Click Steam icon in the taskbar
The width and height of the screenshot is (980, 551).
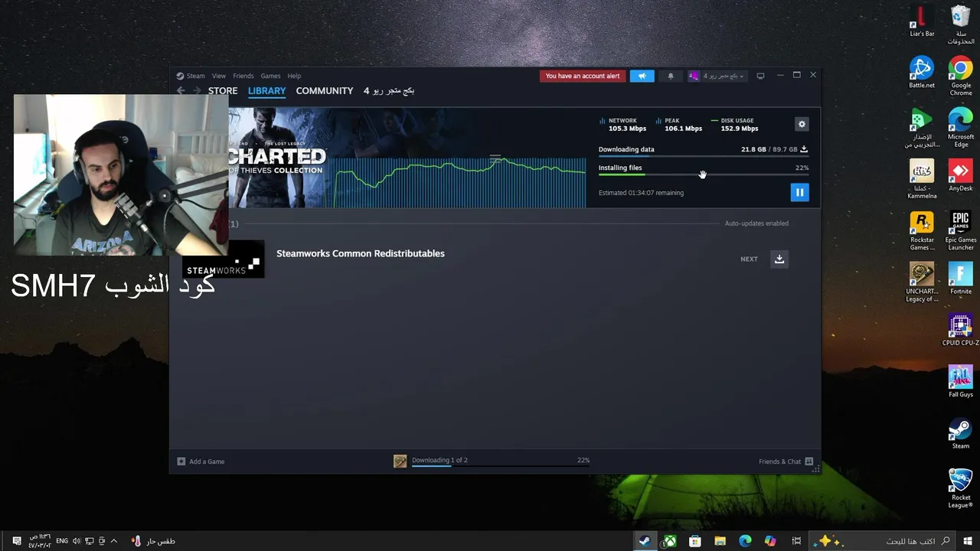coord(645,541)
